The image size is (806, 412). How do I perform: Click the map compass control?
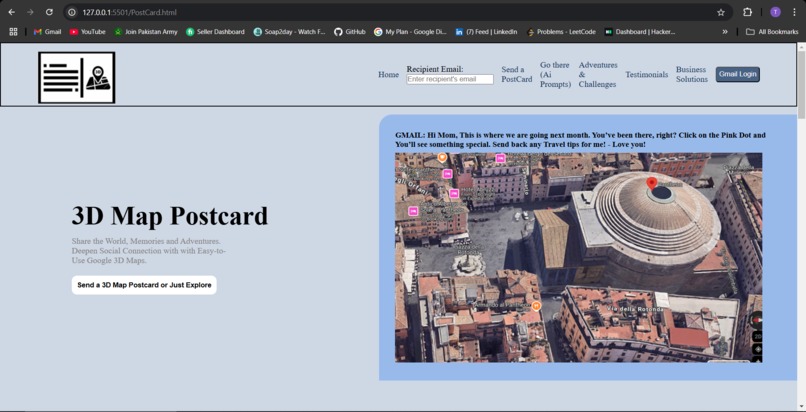tap(757, 320)
